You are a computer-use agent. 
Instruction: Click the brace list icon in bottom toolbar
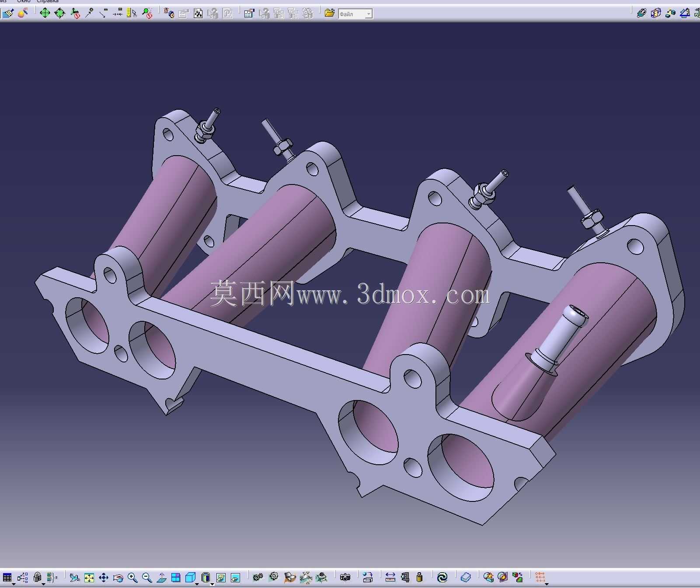52,578
